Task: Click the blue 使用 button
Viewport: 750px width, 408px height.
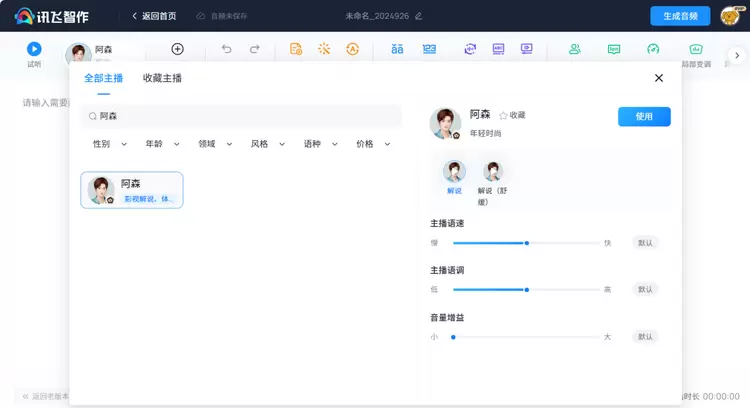Action: click(x=644, y=117)
